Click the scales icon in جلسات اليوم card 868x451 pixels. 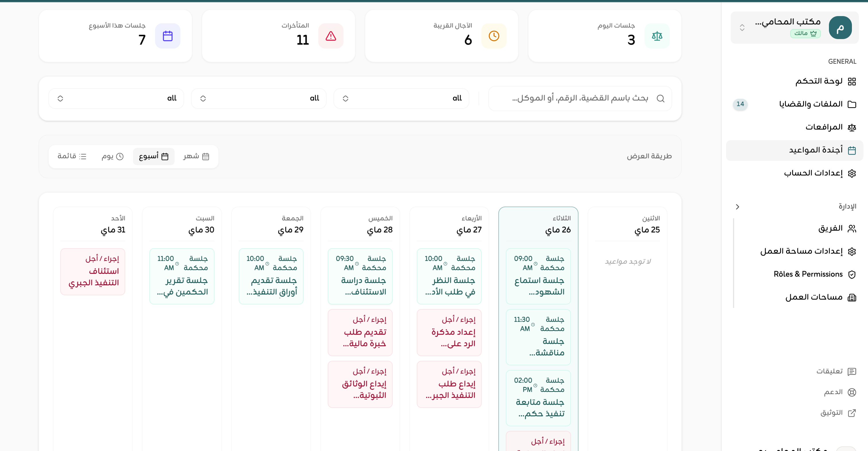click(657, 36)
